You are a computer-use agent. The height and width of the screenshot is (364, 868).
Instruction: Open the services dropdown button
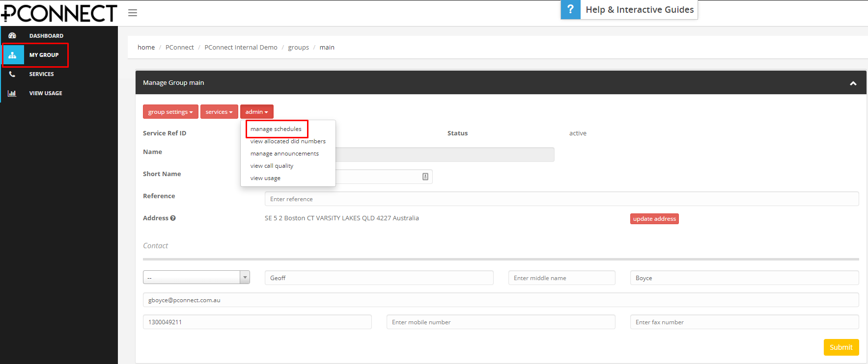point(219,112)
